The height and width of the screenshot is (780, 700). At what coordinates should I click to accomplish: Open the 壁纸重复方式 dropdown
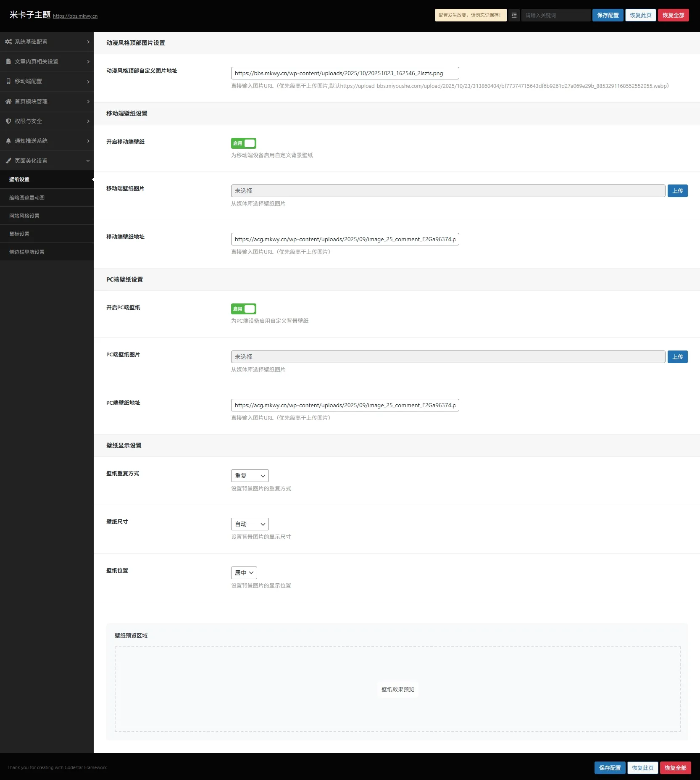tap(250, 476)
